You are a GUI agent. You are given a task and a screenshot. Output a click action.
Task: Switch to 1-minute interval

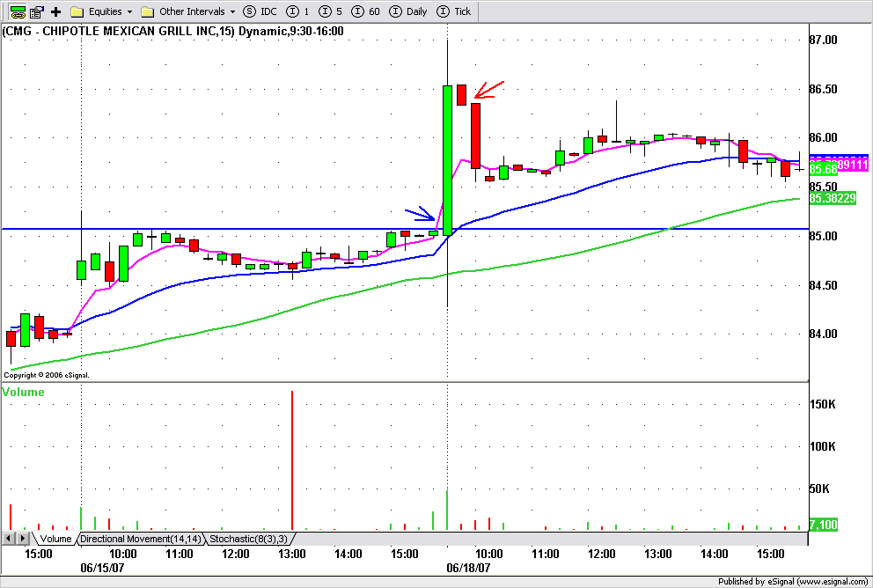(297, 11)
